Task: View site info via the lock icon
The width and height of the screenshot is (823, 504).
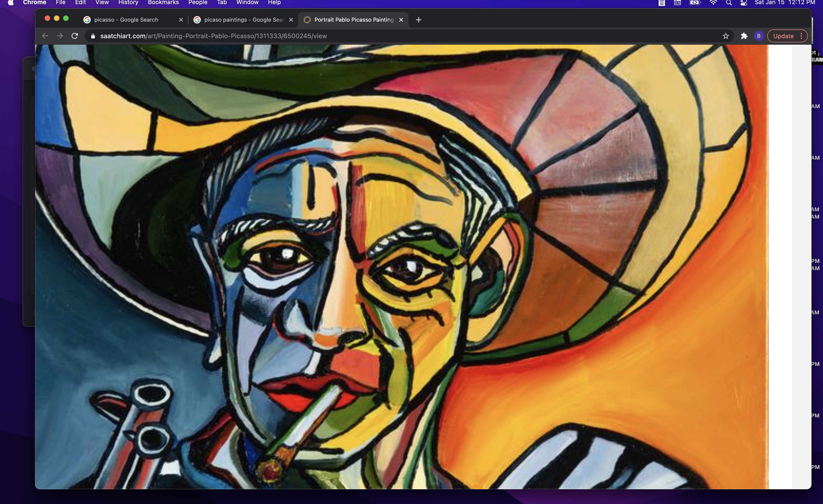Action: pos(93,36)
